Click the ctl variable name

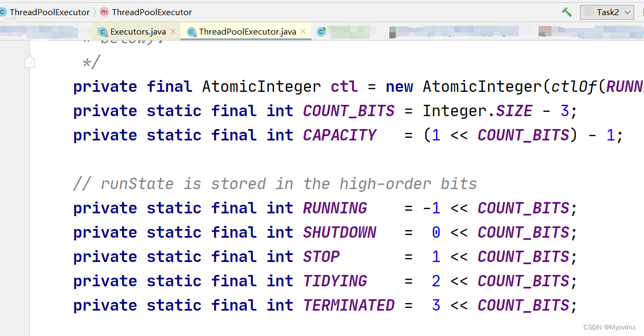pyautogui.click(x=344, y=86)
